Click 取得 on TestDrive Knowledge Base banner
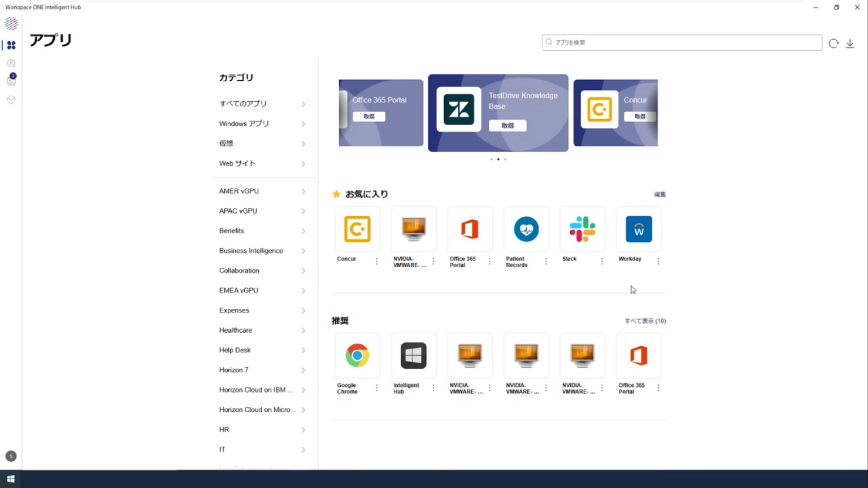Viewport: 868px width, 488px height. (507, 125)
